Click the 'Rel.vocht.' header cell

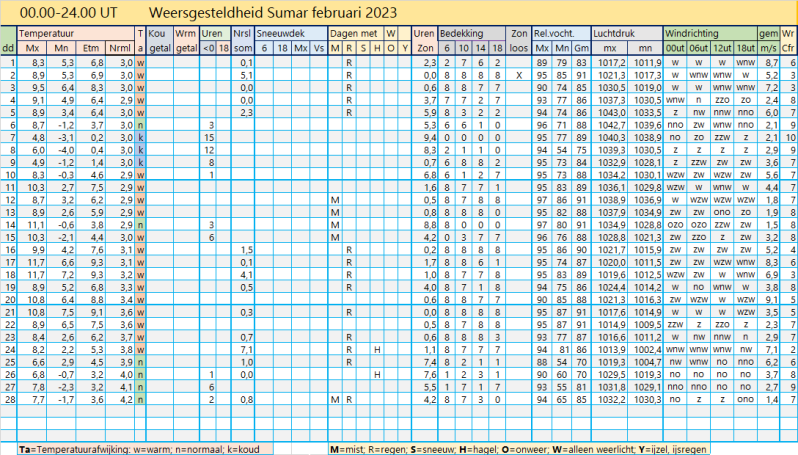click(559, 34)
